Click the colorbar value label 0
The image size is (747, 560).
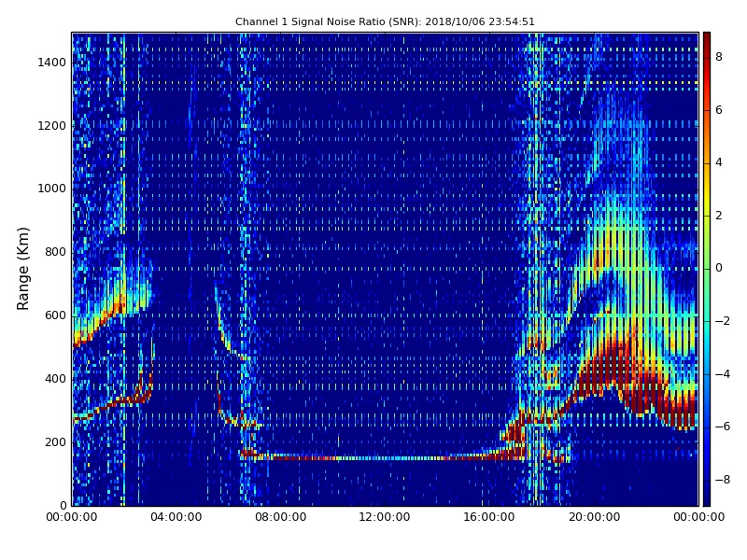[719, 268]
